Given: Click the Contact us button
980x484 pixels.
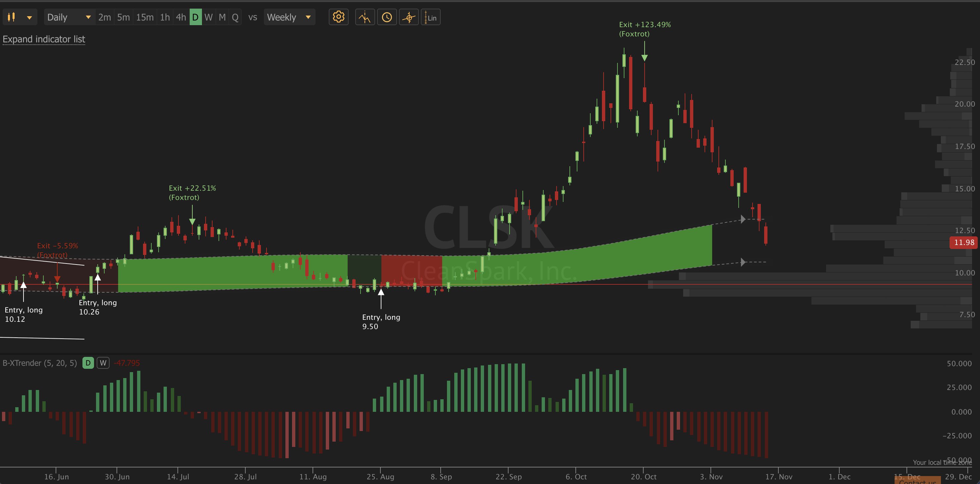Looking at the screenshot, I should pos(917,481).
